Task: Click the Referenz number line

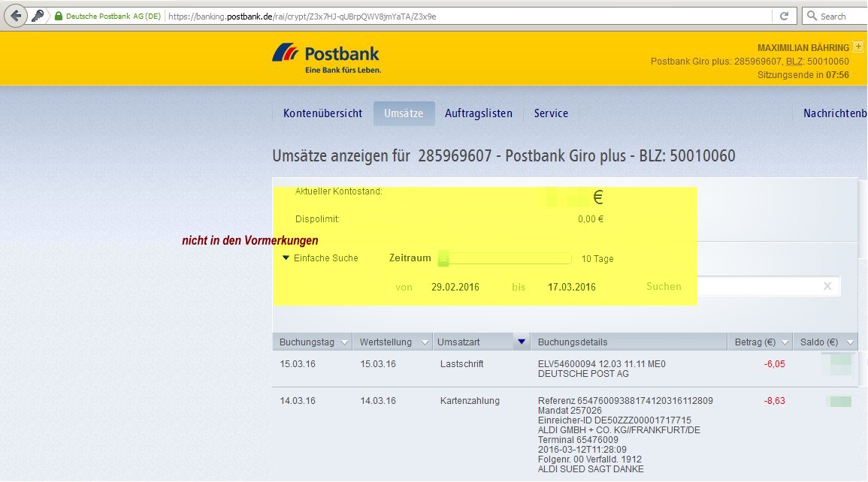Action: click(625, 401)
